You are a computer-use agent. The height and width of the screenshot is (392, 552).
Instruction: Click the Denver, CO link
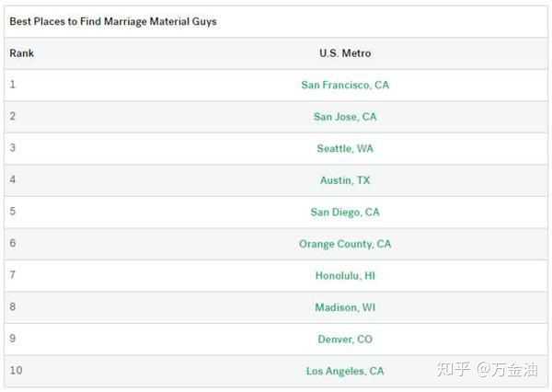click(x=345, y=339)
